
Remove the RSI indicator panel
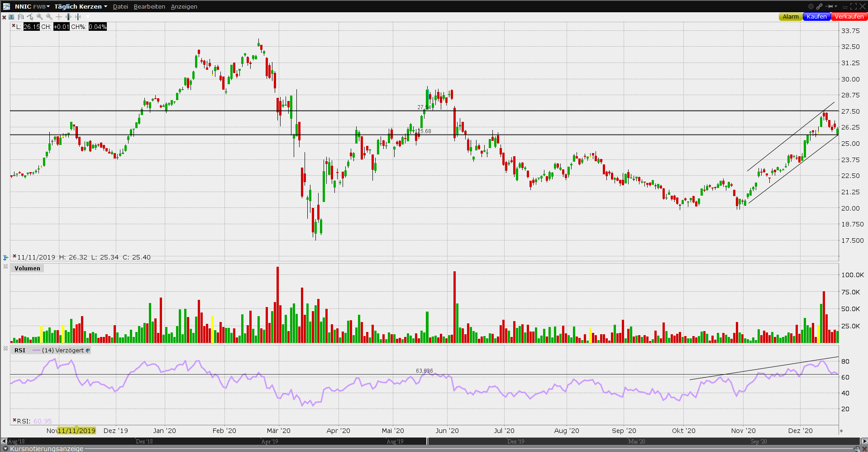(5, 348)
